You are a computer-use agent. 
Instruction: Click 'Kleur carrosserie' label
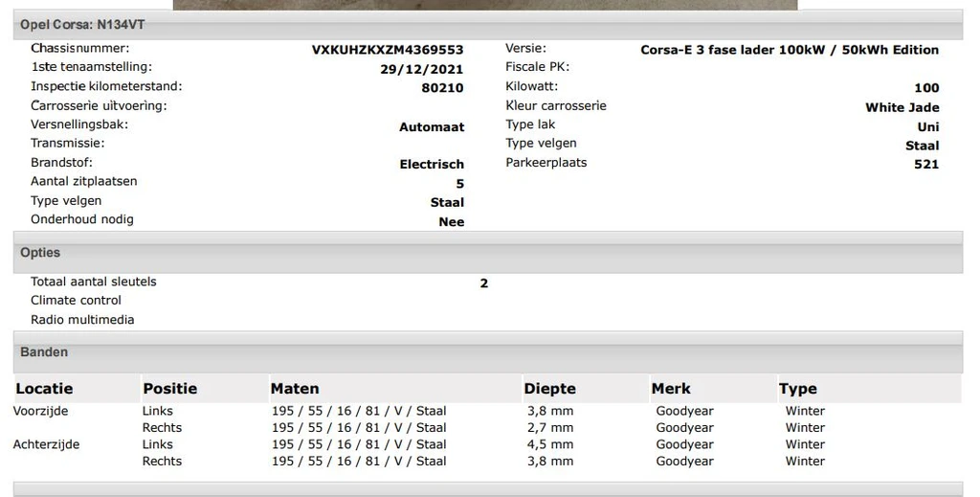point(556,105)
